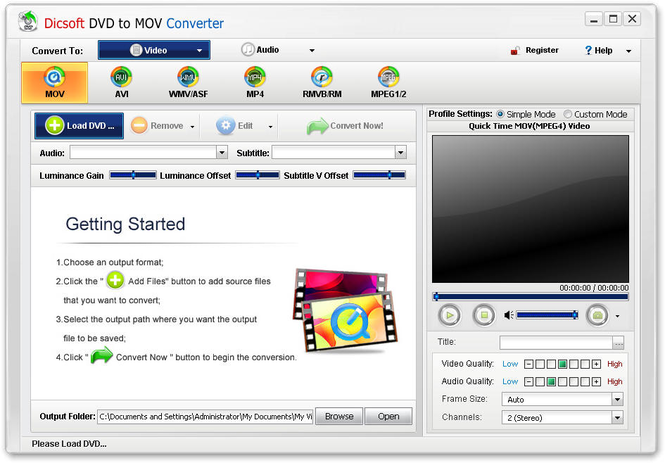Image resolution: width=665 pixels, height=463 pixels.
Task: Open the Audio track combo box
Action: point(148,152)
